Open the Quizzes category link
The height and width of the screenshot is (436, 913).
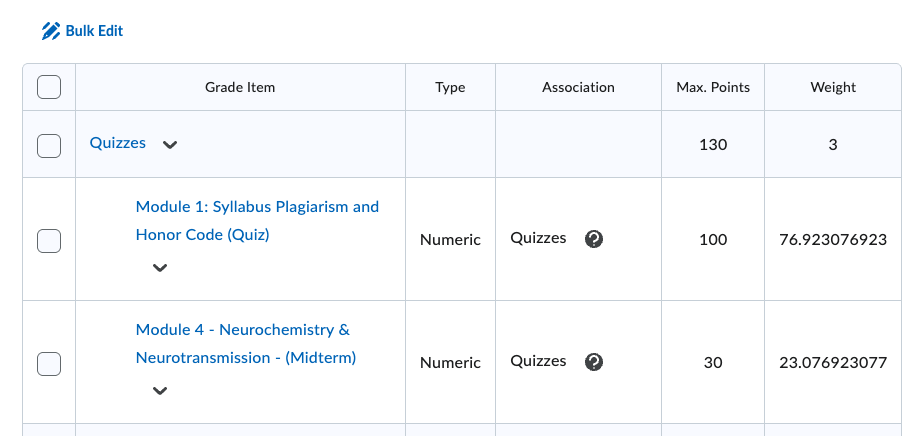(x=118, y=143)
